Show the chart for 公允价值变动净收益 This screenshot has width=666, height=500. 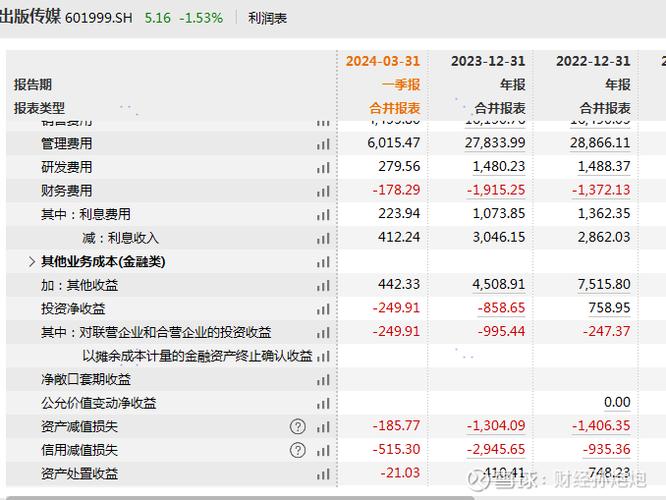click(x=323, y=403)
